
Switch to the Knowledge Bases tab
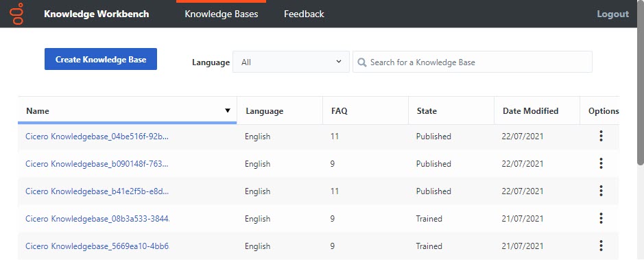tap(222, 14)
